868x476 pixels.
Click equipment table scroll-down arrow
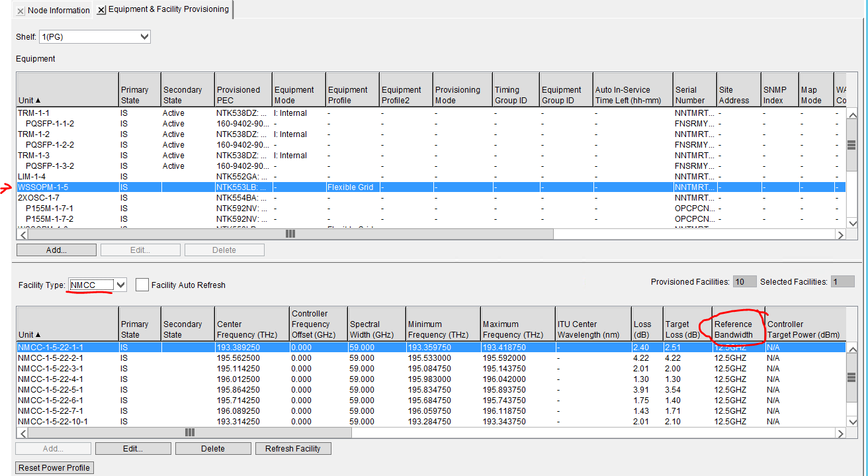[852, 224]
